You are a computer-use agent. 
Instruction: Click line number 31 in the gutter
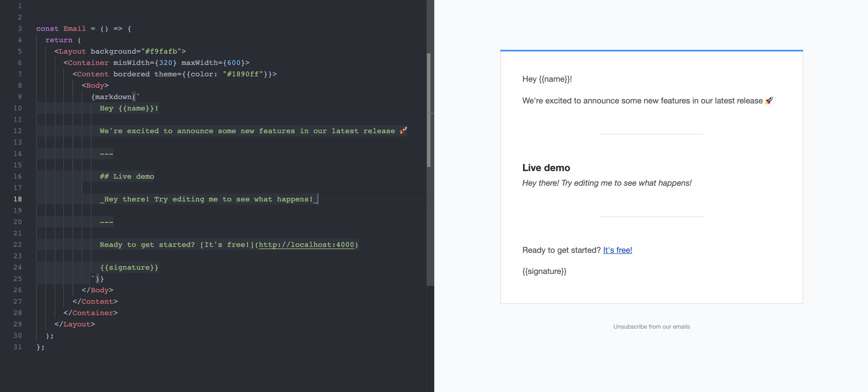point(18,347)
